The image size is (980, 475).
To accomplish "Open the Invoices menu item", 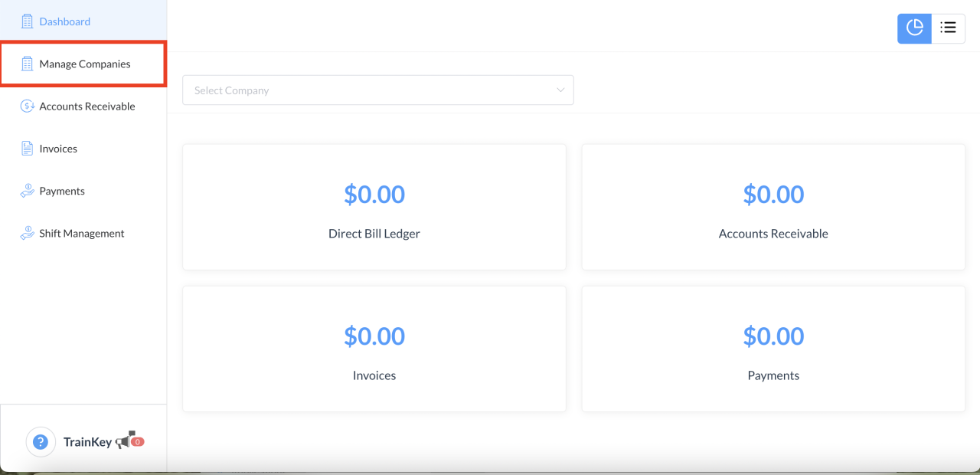I will click(x=58, y=149).
